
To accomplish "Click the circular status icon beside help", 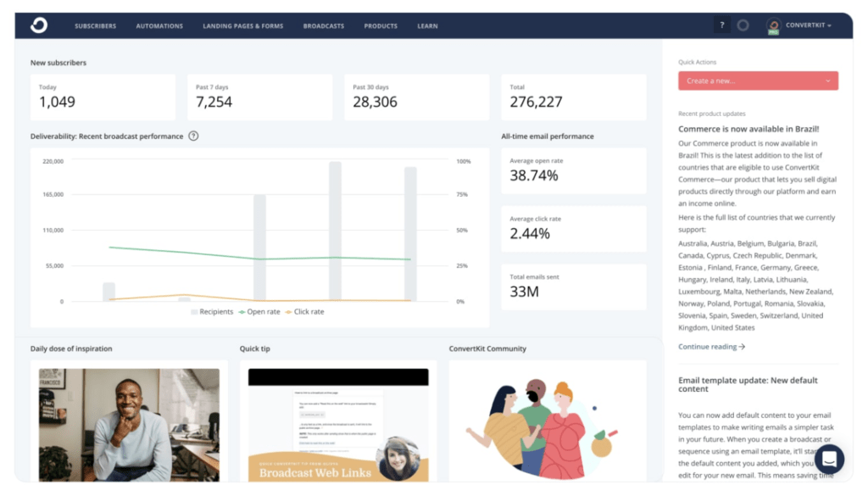I will (743, 25).
